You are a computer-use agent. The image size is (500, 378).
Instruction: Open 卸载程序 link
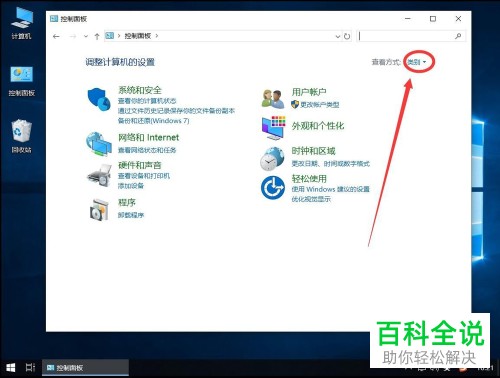[x=131, y=215]
